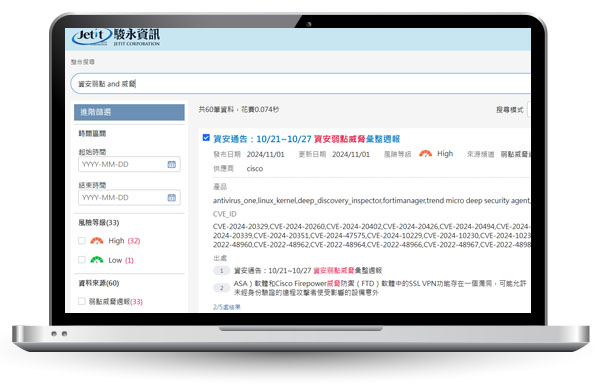Collapse the 進階篩選 filter panel header
600x391 pixels.
pyautogui.click(x=129, y=112)
